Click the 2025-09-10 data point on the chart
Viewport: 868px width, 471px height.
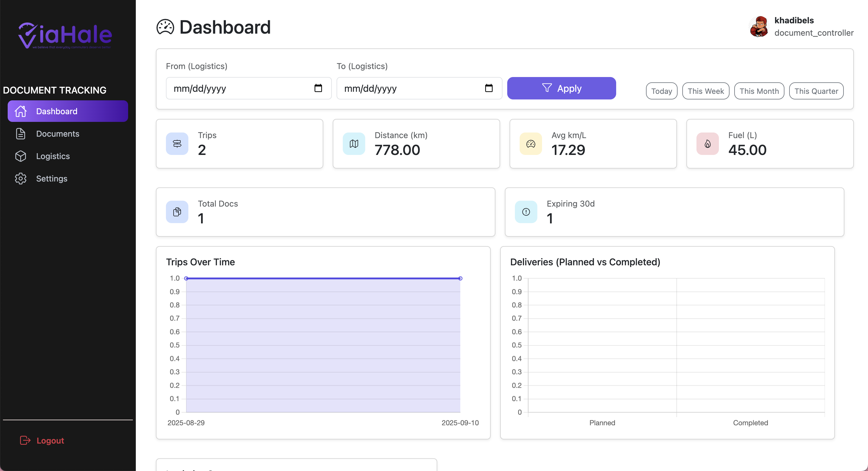(460, 278)
